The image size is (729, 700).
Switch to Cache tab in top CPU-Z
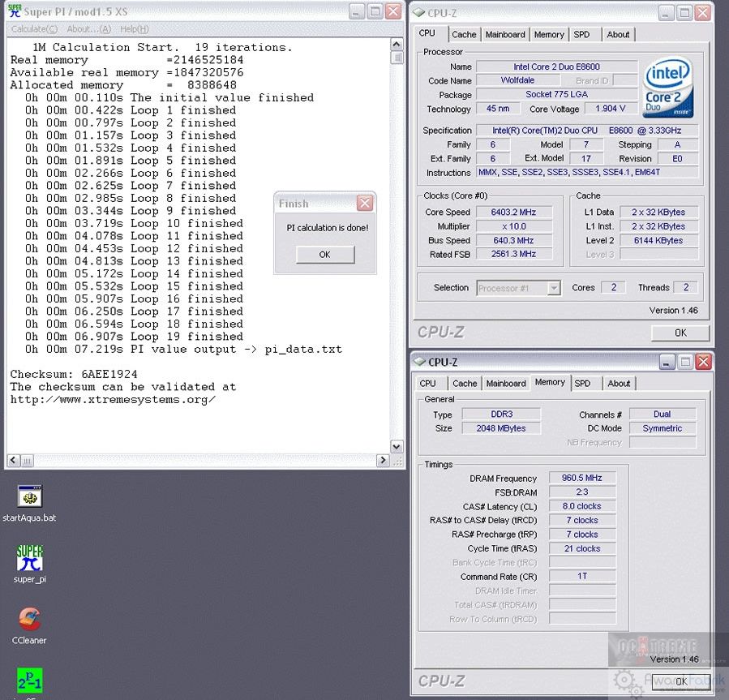coord(464,34)
